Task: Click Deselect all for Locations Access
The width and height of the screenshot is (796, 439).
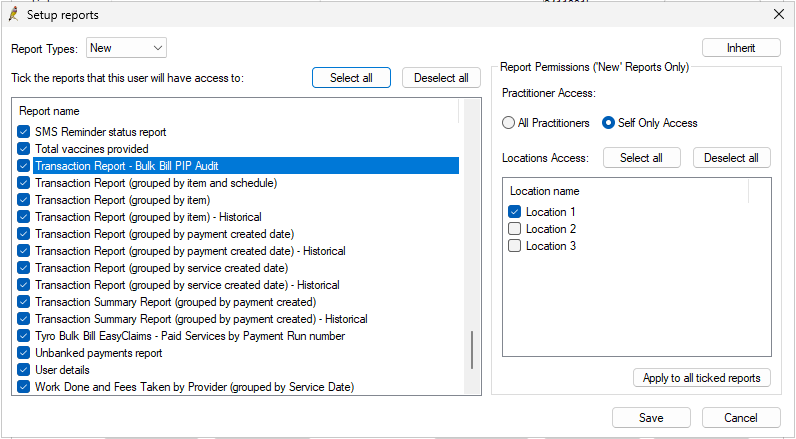Action: 731,158
